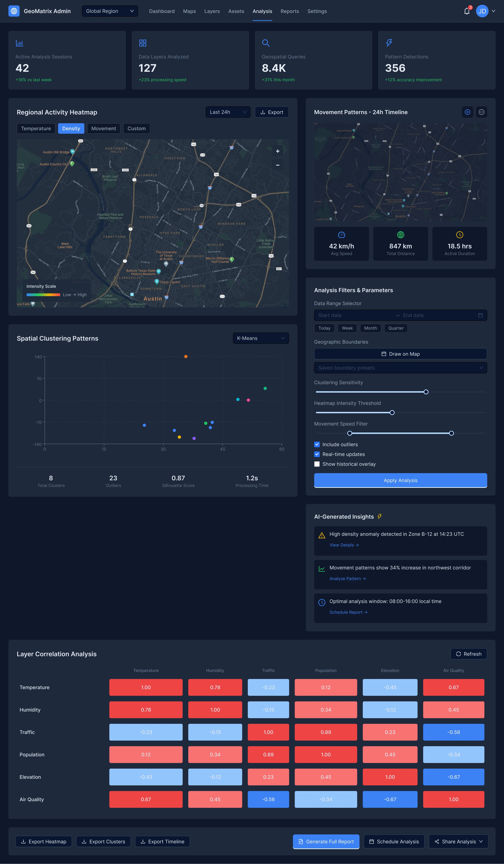Viewport: 504px width, 864px height.
Task: Click the notification bell icon
Action: click(467, 11)
